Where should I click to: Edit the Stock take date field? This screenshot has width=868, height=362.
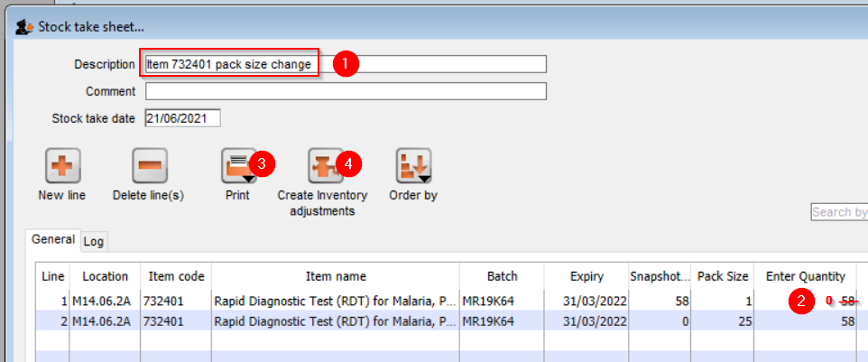182,118
